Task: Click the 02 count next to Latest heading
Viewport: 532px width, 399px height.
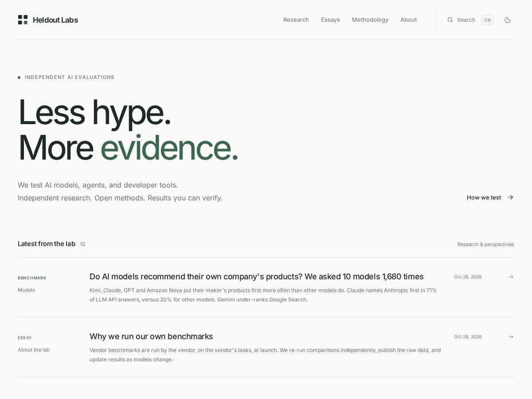Action: pyautogui.click(x=83, y=244)
